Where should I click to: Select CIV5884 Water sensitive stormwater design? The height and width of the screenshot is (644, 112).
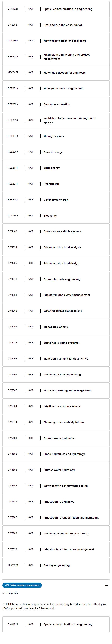(56, 486)
